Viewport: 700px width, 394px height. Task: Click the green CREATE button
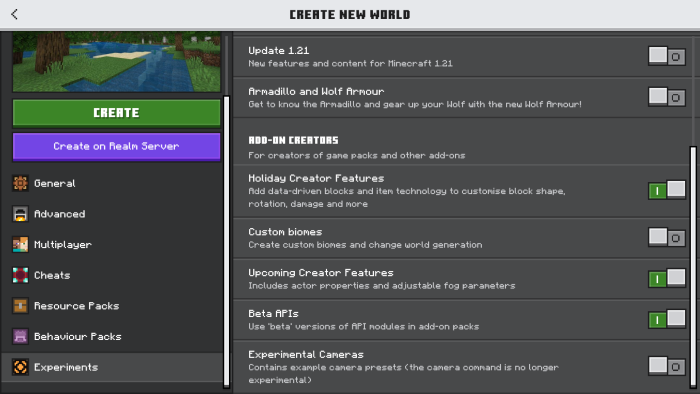(x=116, y=113)
